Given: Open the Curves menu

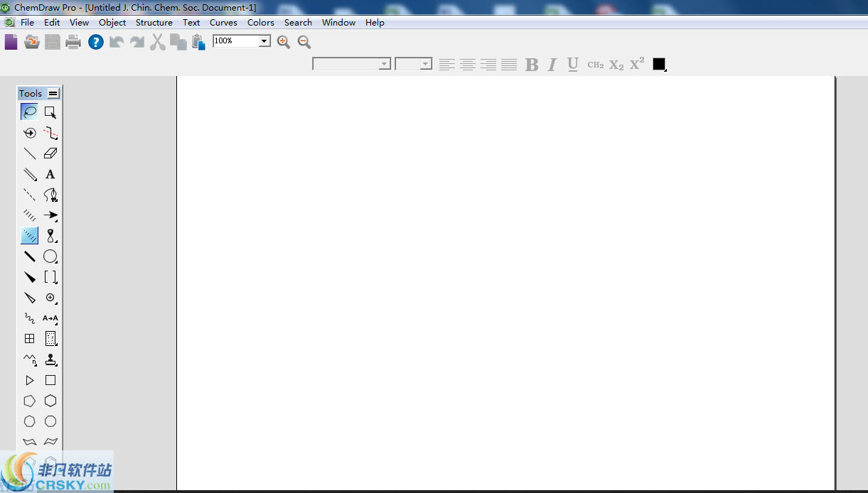Looking at the screenshot, I should [223, 23].
